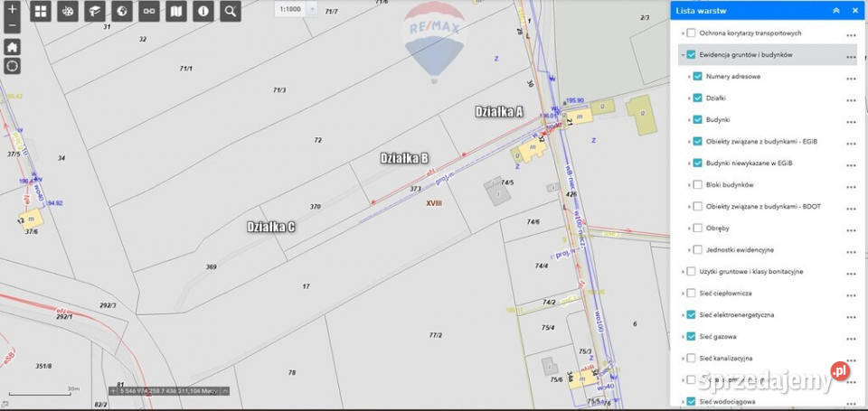This screenshot has width=868, height=411.
Task: Click the globe icon in the toolbar
Action: [122, 12]
